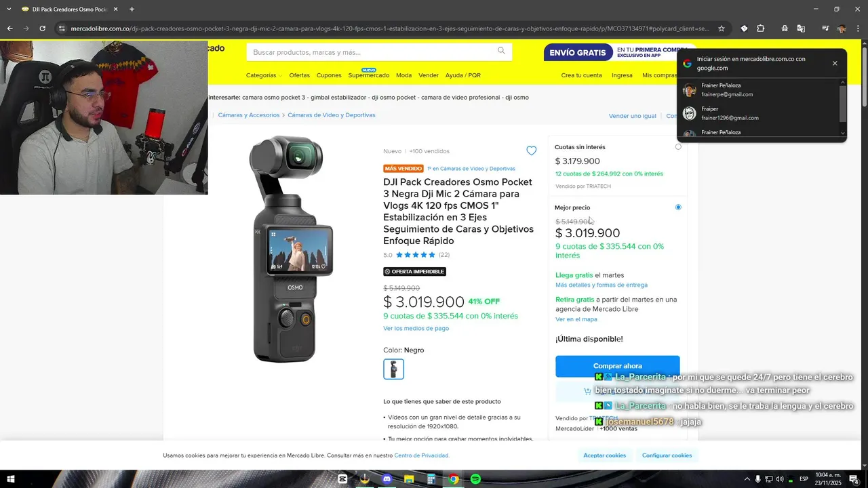The height and width of the screenshot is (488, 868).
Task: Click the OFERTA IMPERDIBLE badge
Action: click(414, 272)
